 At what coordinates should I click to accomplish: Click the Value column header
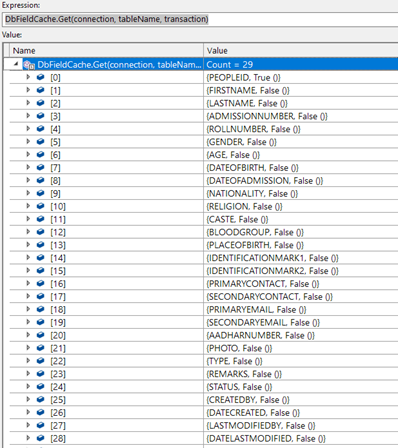click(301, 51)
